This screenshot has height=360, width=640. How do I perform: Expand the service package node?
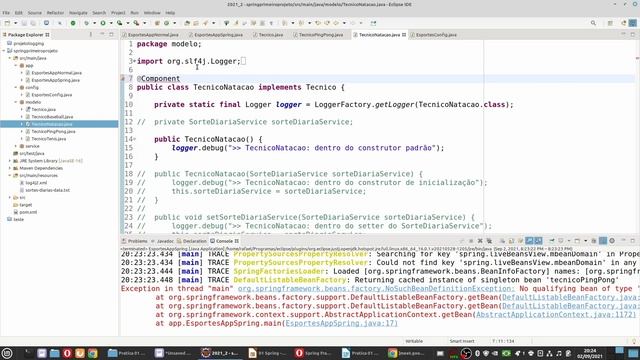click(16, 146)
